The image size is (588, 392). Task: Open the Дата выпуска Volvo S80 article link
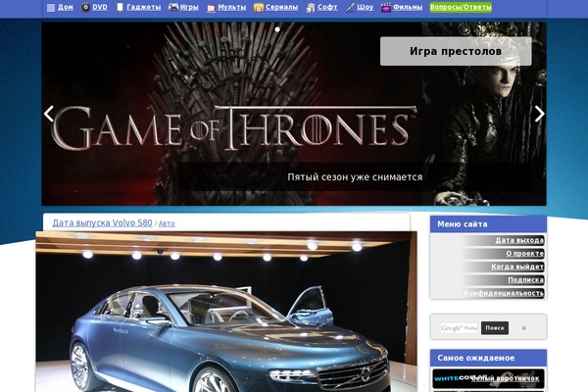coord(102,222)
